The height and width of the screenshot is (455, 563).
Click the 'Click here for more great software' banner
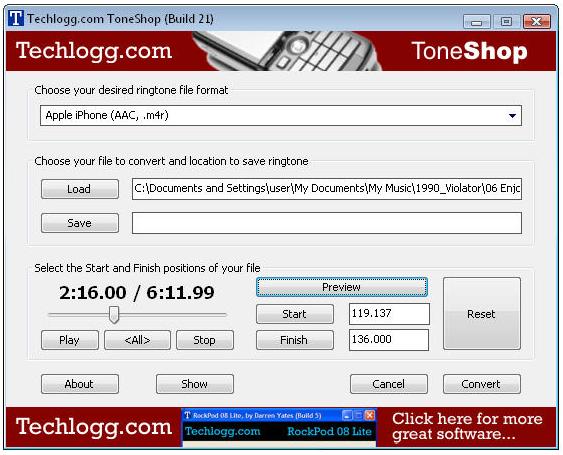coord(467,427)
